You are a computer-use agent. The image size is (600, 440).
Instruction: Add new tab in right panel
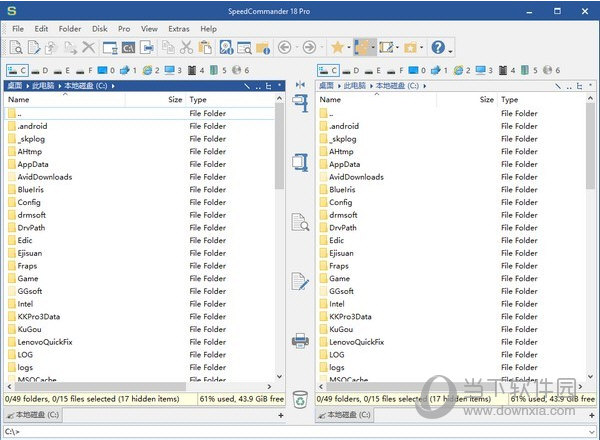[x=592, y=415]
